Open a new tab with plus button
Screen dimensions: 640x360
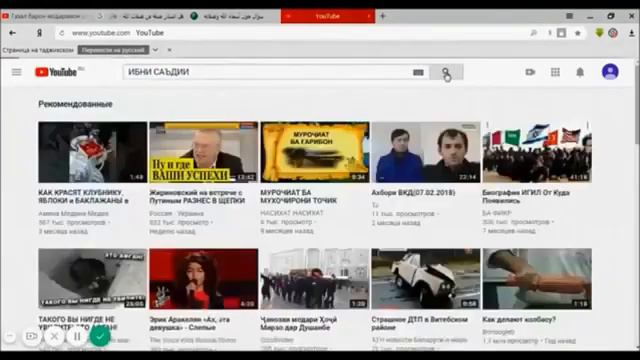(x=382, y=16)
